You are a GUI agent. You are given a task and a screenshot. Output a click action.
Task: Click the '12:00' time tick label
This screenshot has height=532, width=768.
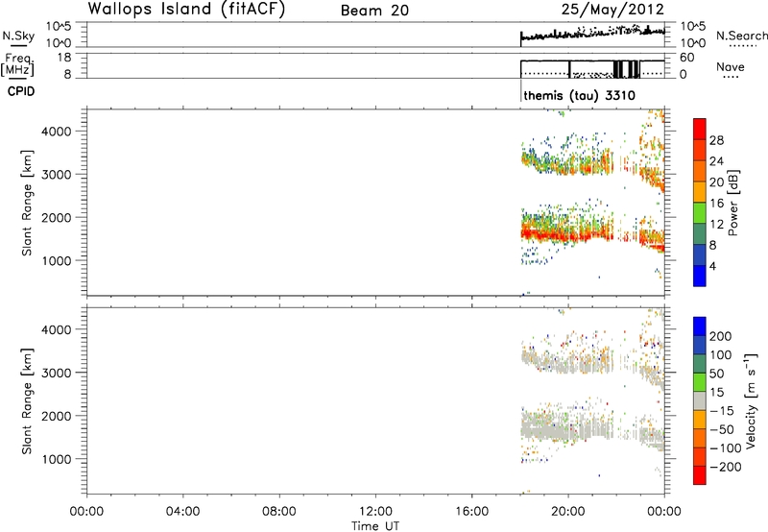click(375, 512)
